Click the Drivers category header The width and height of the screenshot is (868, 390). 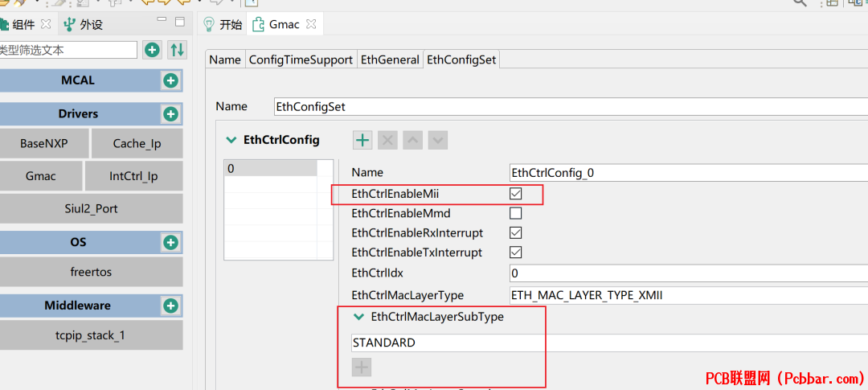tap(78, 114)
